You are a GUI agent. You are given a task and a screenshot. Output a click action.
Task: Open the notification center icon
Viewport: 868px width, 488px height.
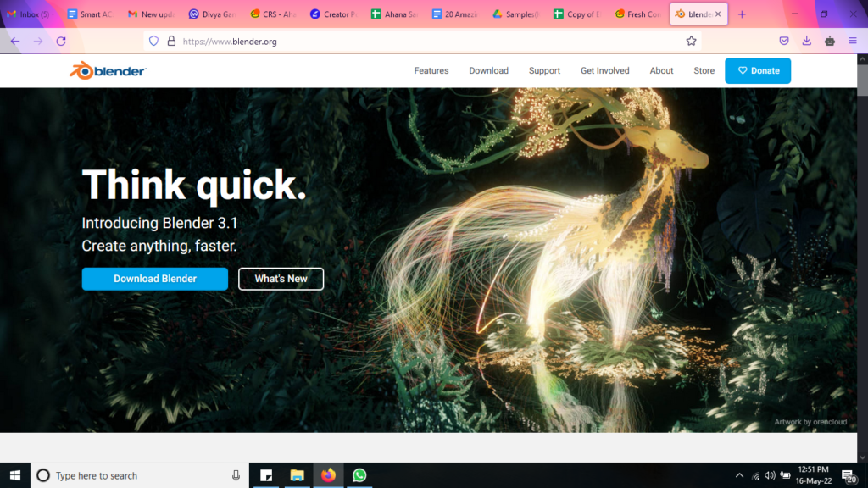point(849,476)
